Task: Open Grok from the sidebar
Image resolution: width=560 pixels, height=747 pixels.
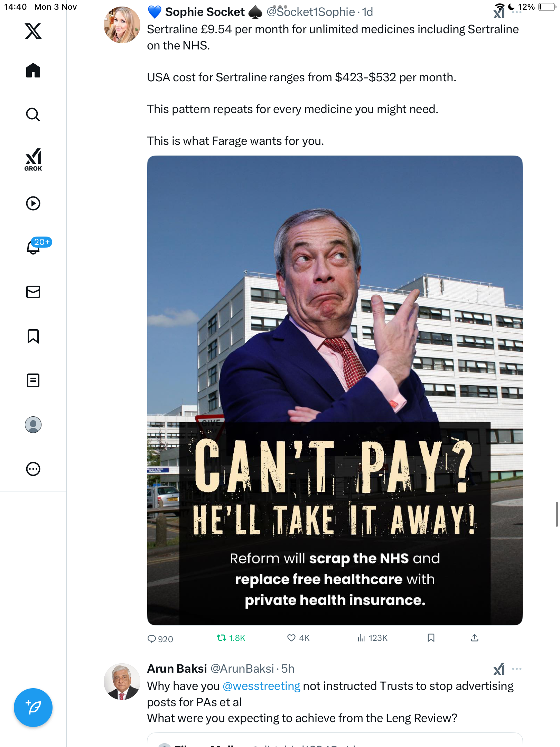Action: click(33, 159)
